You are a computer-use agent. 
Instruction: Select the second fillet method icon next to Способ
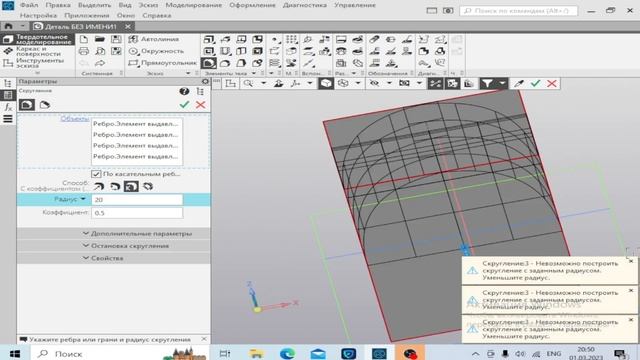pyautogui.click(x=115, y=187)
